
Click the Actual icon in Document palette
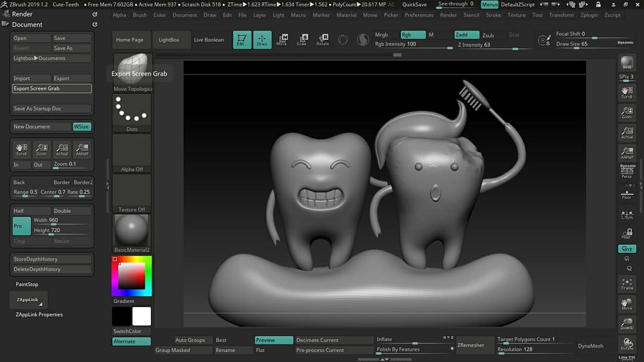[62, 149]
